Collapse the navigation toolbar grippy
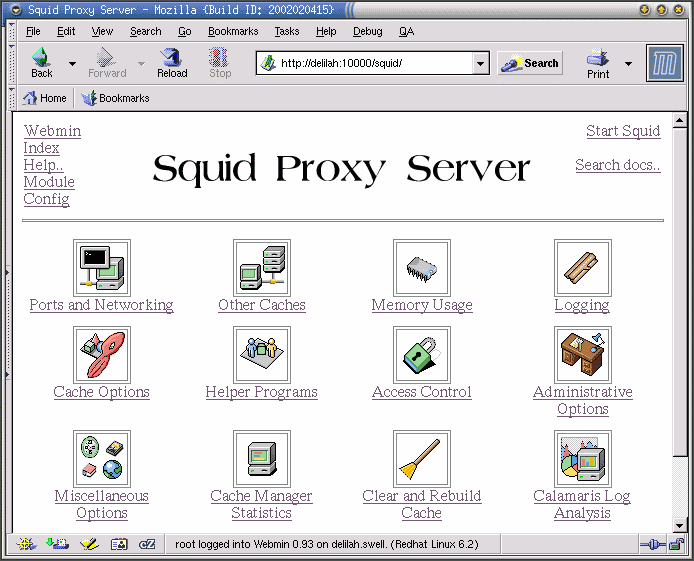Screen dimensions: 694x561 tap(12, 63)
